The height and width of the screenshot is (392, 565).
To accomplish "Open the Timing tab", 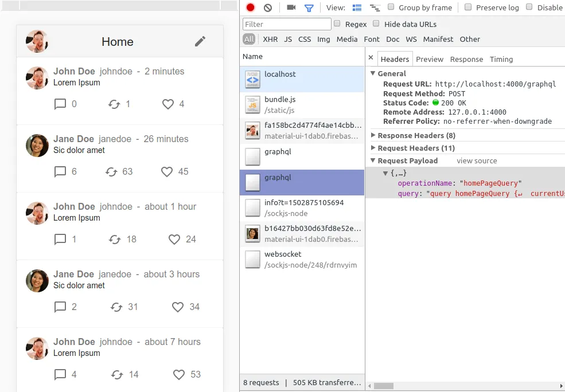I will [x=501, y=59].
